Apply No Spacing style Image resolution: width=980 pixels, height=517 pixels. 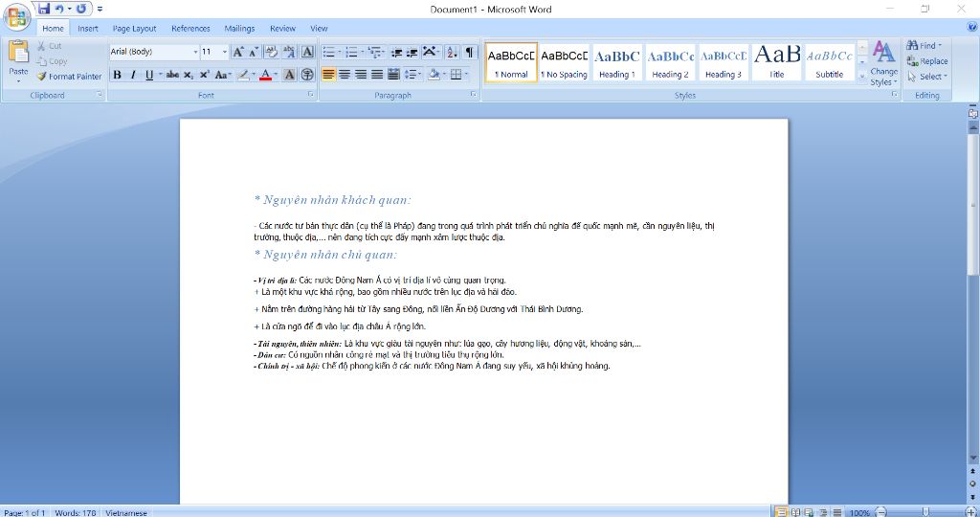coord(564,62)
